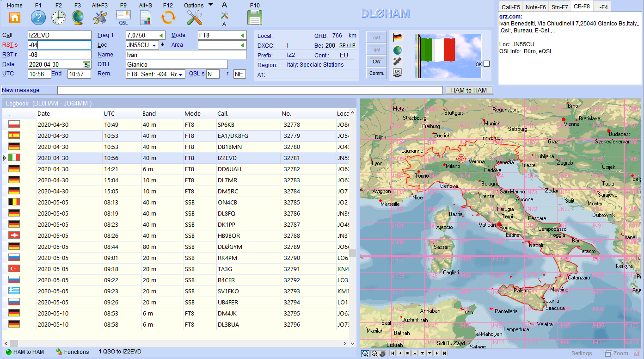Open the F2 clock icon

(x=58, y=18)
